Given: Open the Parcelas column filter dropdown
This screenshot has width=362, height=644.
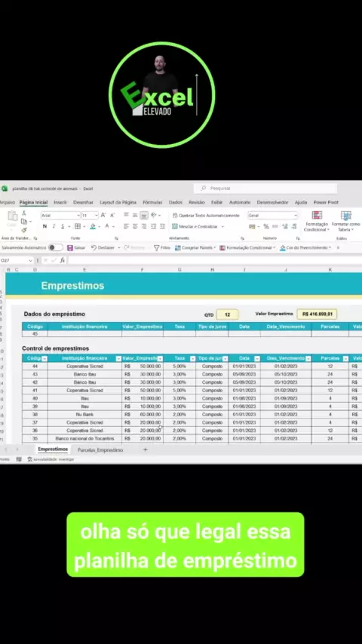Looking at the screenshot, I should click(x=345, y=358).
